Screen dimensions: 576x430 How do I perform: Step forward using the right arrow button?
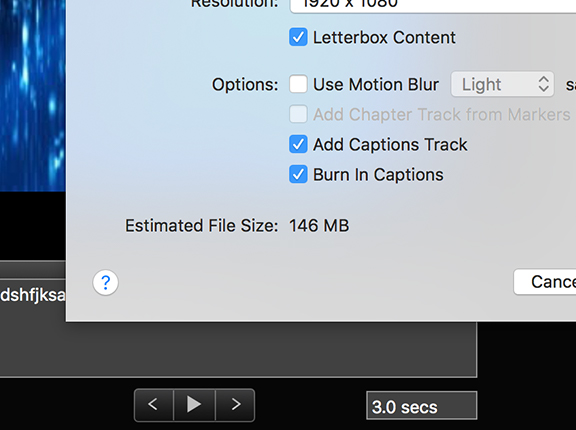235,405
